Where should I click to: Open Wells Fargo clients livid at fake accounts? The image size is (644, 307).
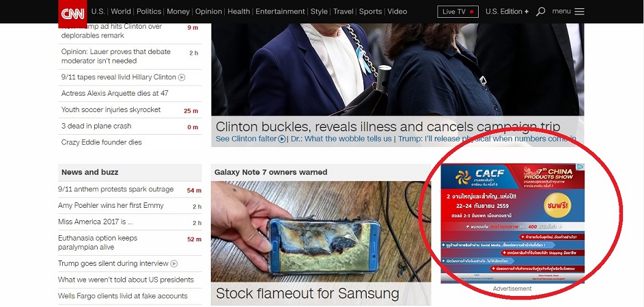pyautogui.click(x=123, y=296)
